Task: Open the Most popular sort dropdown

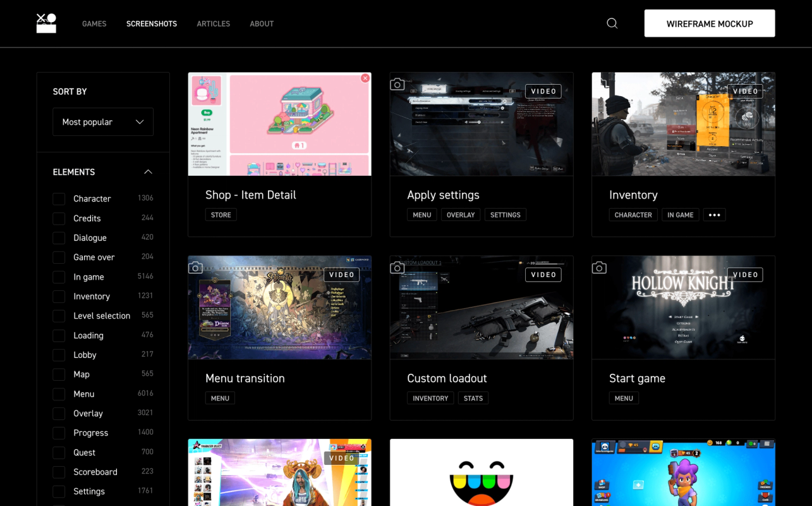Action: pos(103,122)
